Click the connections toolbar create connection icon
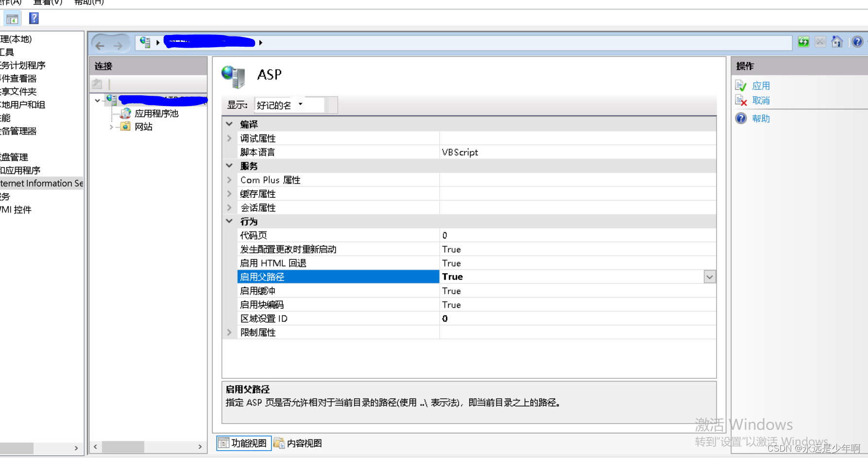The height and width of the screenshot is (458, 868). 98,84
